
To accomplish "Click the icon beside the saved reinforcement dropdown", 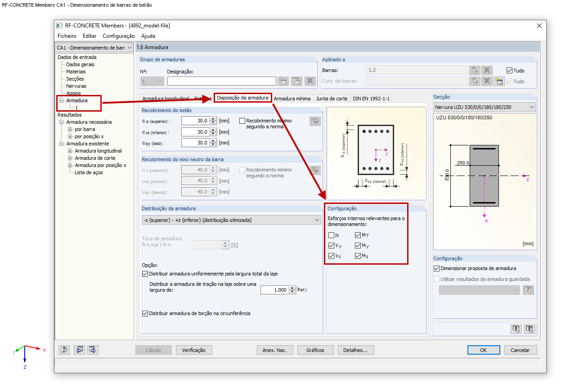I will pyautogui.click(x=529, y=290).
